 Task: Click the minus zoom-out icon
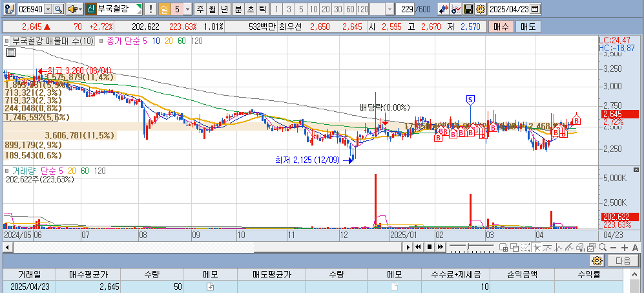pos(613,248)
